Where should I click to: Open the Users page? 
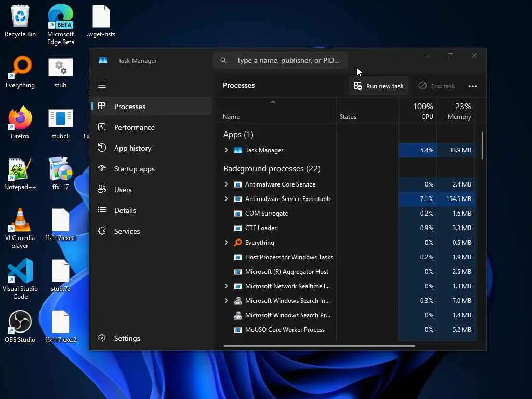[x=152, y=189]
